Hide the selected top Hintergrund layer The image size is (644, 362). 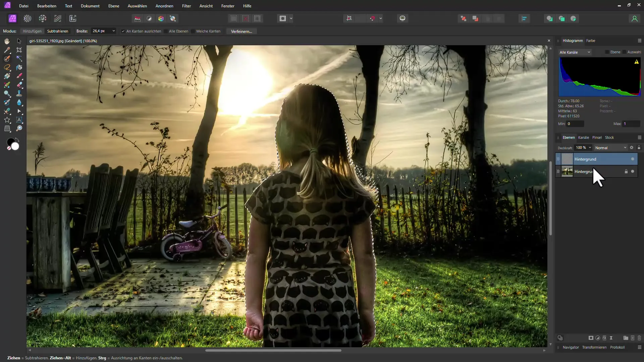coord(633,159)
